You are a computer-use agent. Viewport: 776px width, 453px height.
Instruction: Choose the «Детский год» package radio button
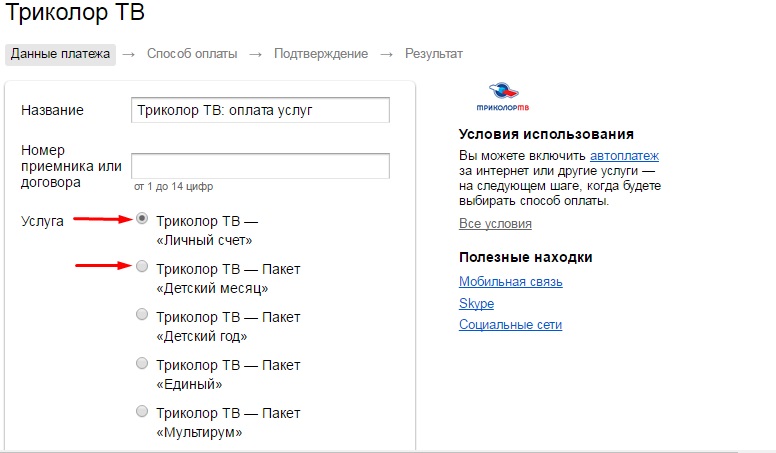pos(142,314)
